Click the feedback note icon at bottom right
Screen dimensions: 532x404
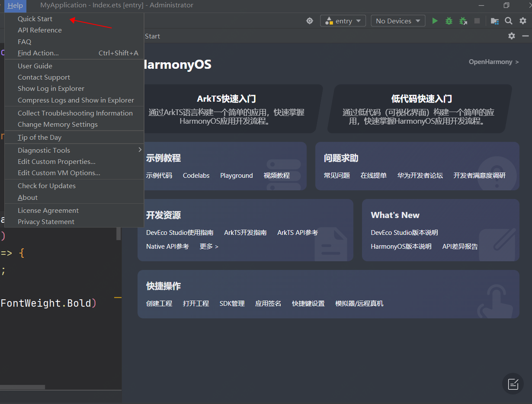(x=513, y=384)
